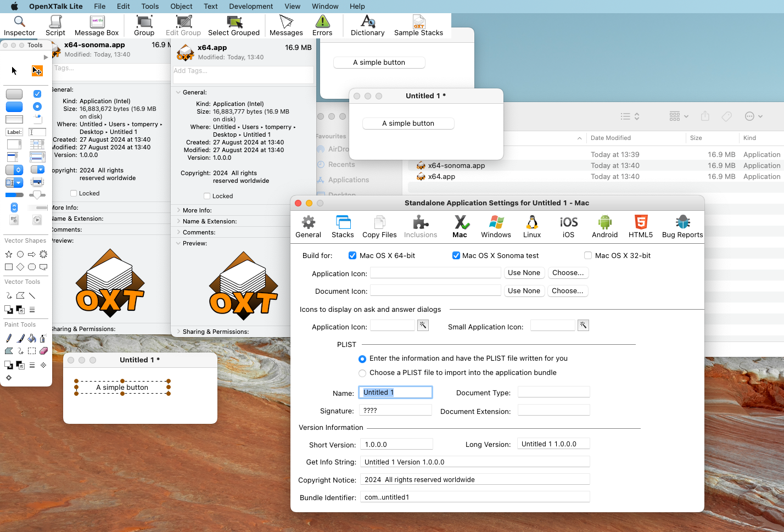Uncheck Mac OS X Sonoma test build
784x532 pixels.
tap(456, 255)
